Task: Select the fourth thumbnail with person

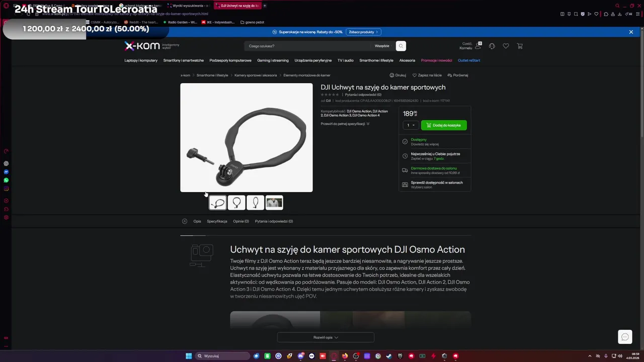Action: tap(274, 203)
